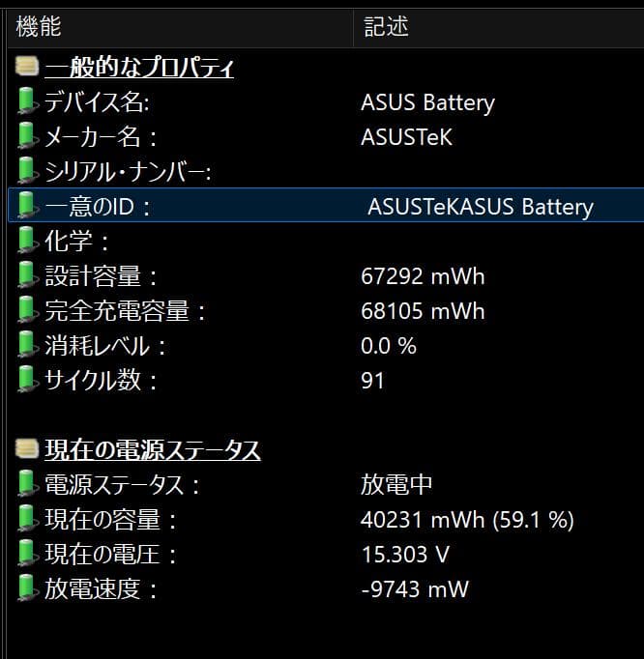Screen dimensions: 644x659
Task: Click battery icon next to 化学
Action: (27, 240)
